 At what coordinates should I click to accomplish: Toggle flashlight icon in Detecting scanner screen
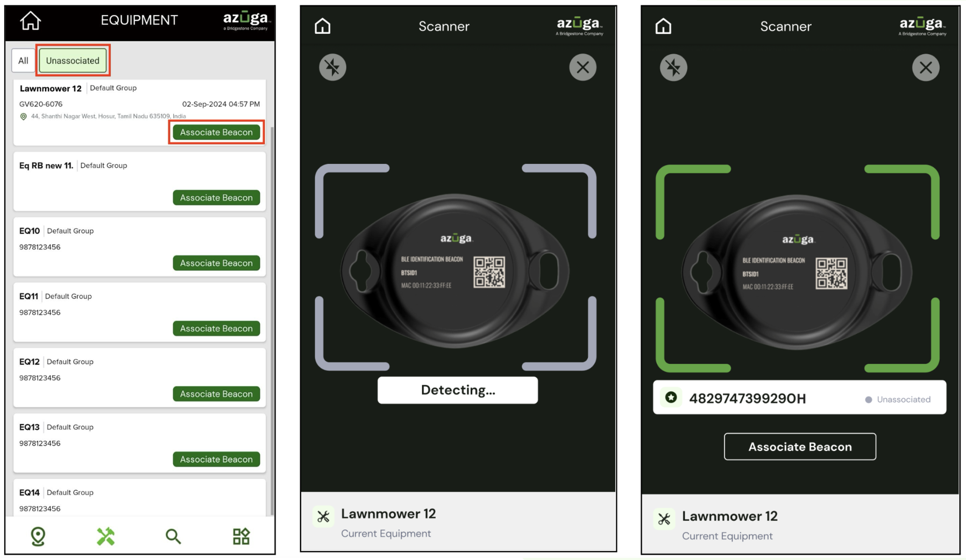pos(332,67)
